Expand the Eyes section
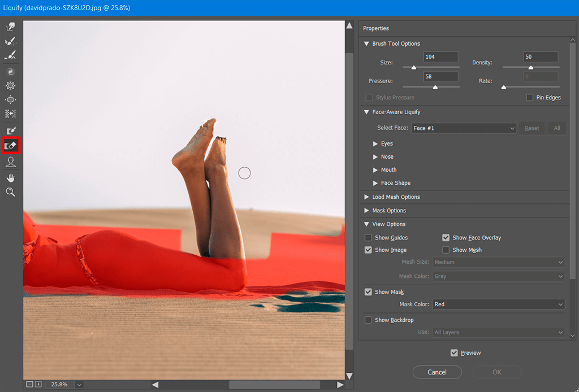Viewport: 579px width, 392px height. click(375, 144)
